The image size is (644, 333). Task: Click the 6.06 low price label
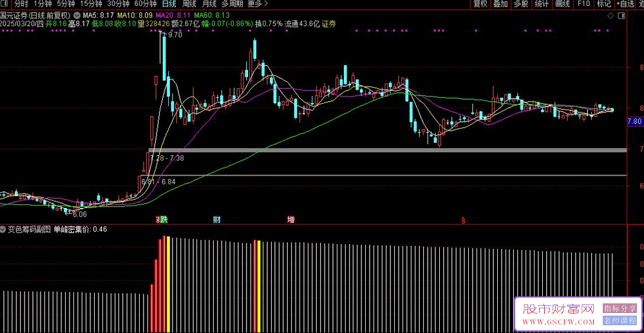pyautogui.click(x=80, y=214)
